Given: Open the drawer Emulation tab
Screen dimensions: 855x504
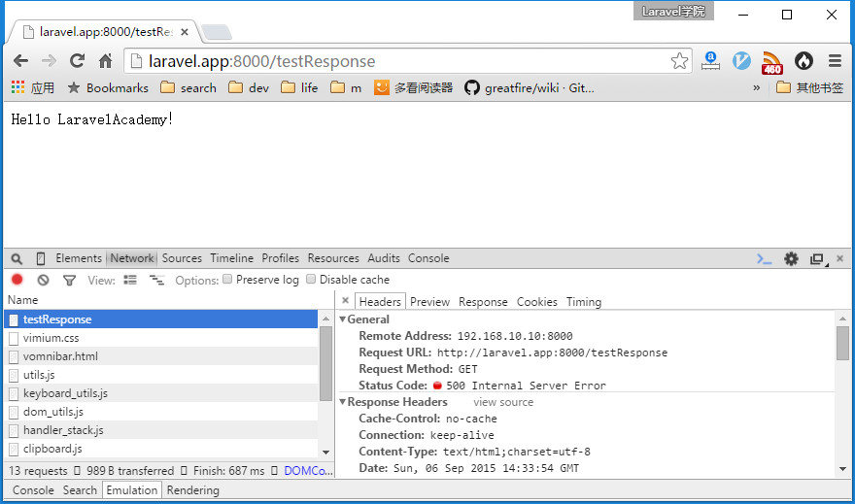Looking at the screenshot, I should coord(131,490).
